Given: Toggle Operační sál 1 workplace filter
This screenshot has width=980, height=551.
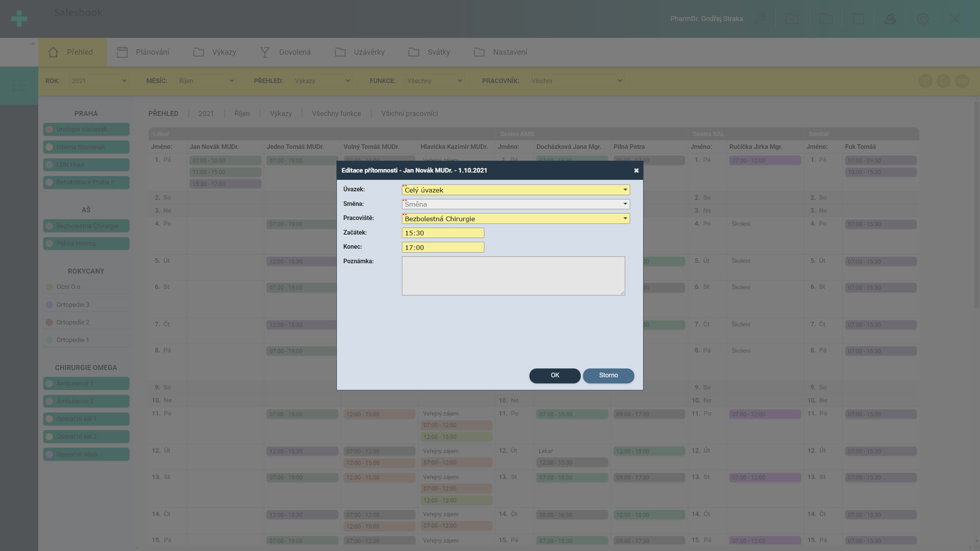Looking at the screenshot, I should click(86, 419).
